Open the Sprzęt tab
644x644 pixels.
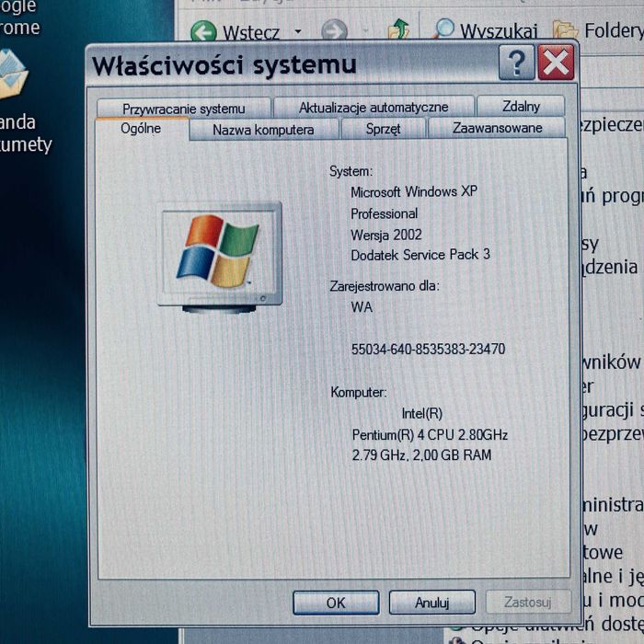tap(383, 129)
